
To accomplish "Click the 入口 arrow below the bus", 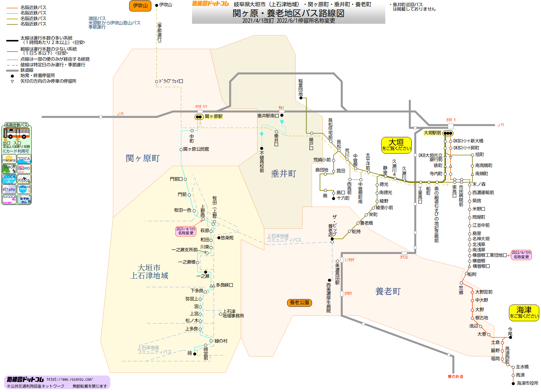I will point(17,140).
